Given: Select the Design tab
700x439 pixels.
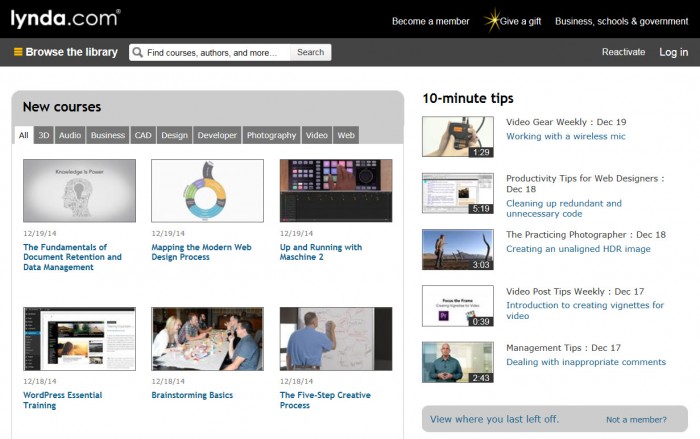Looking at the screenshot, I should 174,135.
